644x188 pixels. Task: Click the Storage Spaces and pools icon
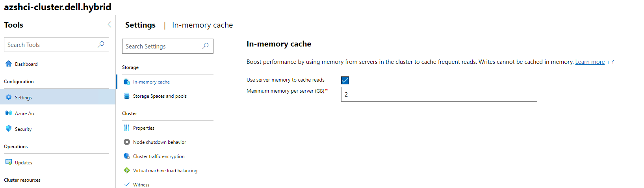[127, 96]
